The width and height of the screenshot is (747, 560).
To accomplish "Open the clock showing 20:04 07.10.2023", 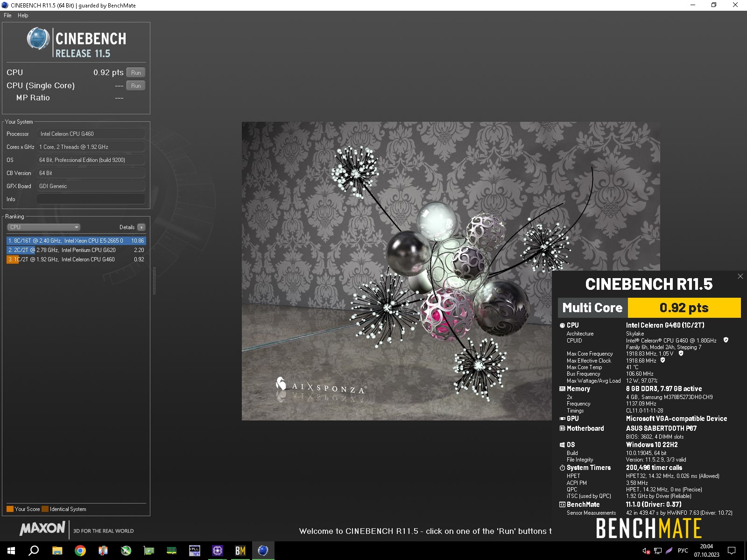I will point(706,551).
